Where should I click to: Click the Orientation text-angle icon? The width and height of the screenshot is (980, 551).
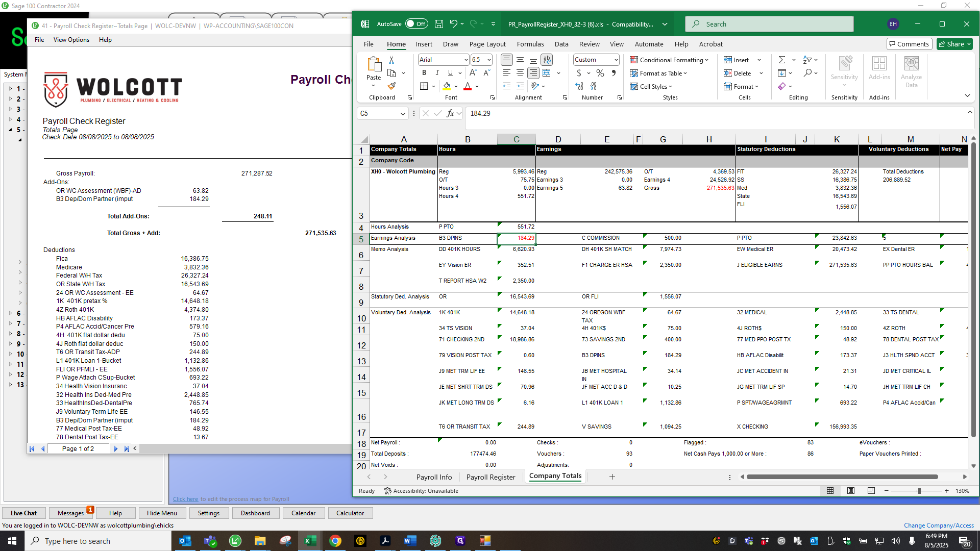(x=534, y=86)
